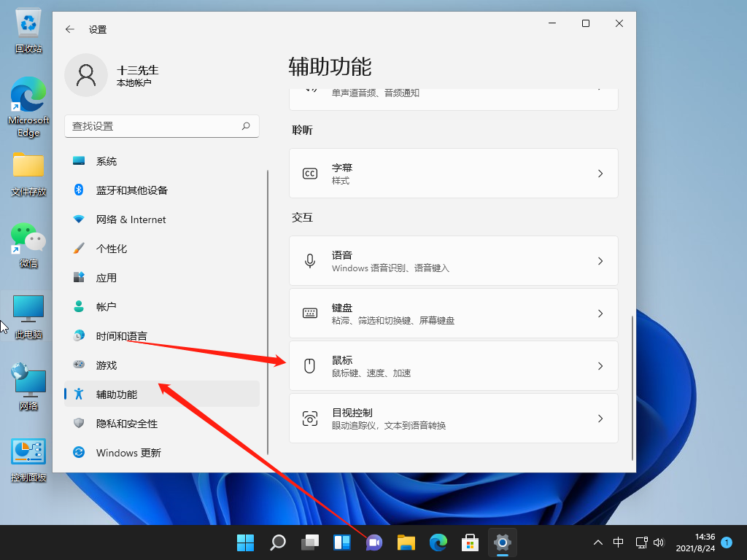Select the 蓝牙和其他设备 icon
The image size is (747, 560).
79,190
